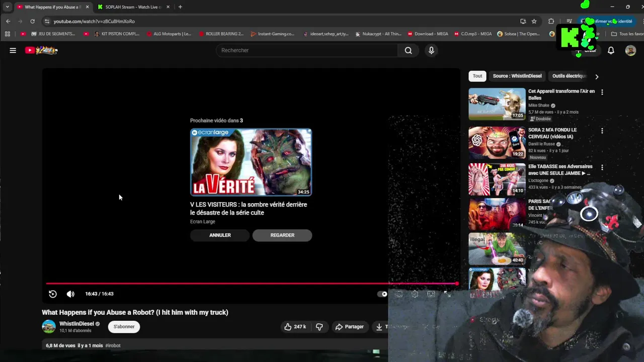Click the L'octogone channel name
Viewport: 644px width, 362px height.
pos(538,180)
